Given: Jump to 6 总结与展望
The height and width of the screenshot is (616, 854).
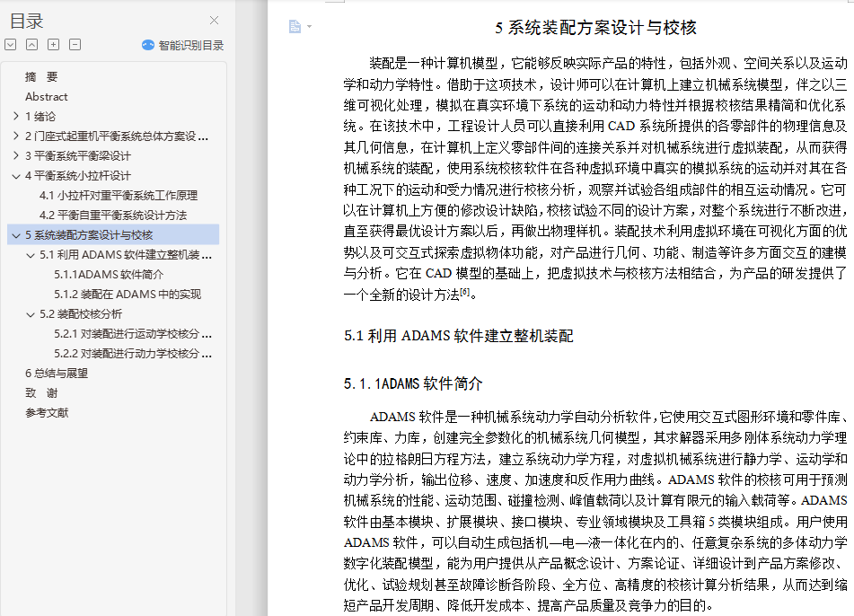Looking at the screenshot, I should tap(56, 373).
